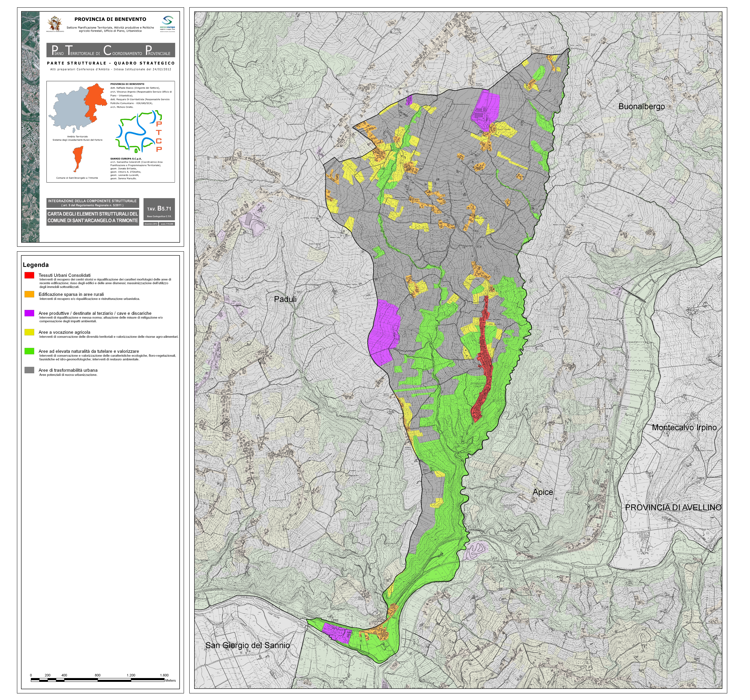
Task: Click the 'Aree di trasformabilità urbana' label
Action: pyautogui.click(x=68, y=370)
